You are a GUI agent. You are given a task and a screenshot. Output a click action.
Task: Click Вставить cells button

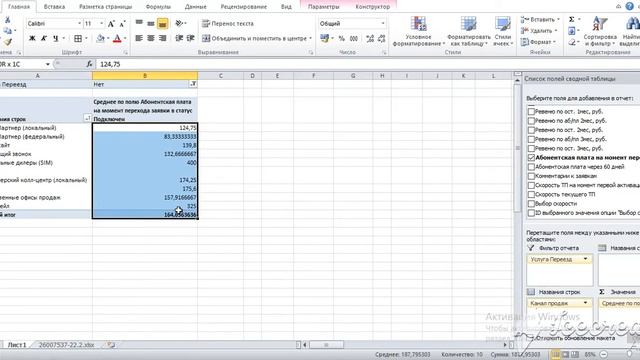tap(538, 19)
